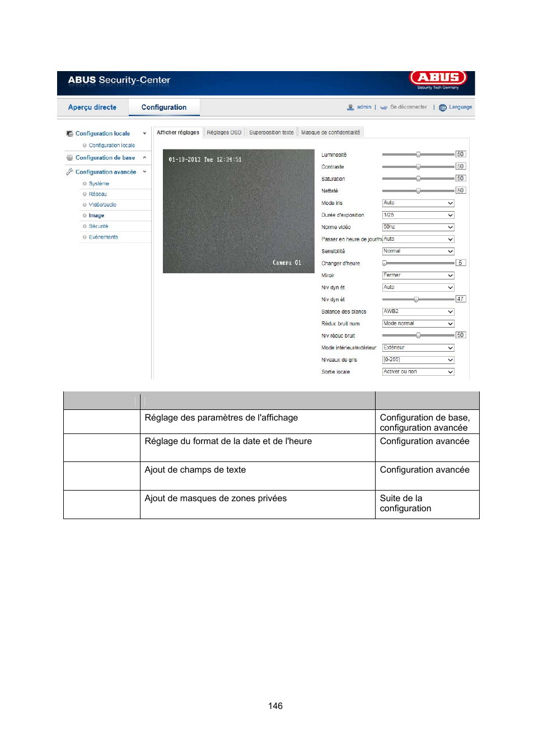Click the page number 146
The width and height of the screenshot is (534, 756).
(x=275, y=706)
